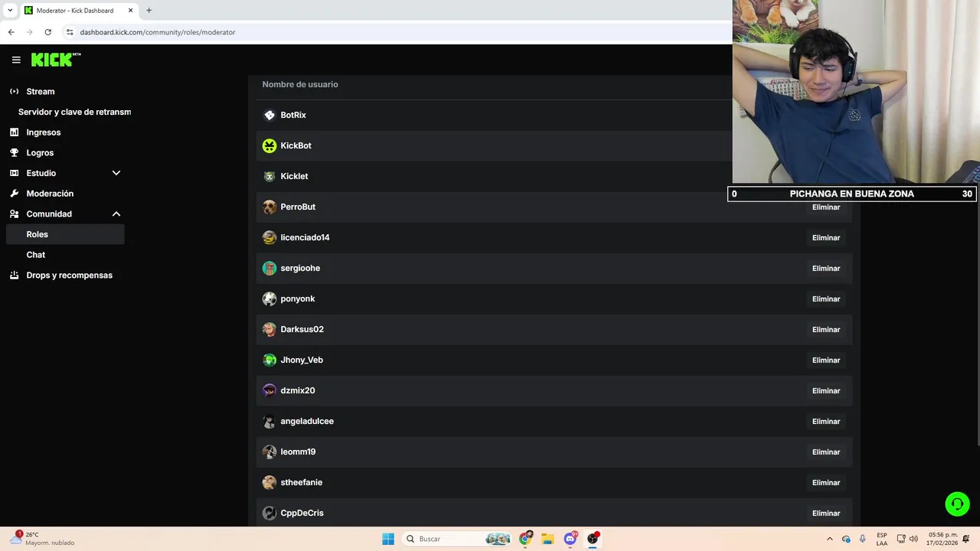Click the Drops y recompensas gift icon

pyautogui.click(x=14, y=275)
